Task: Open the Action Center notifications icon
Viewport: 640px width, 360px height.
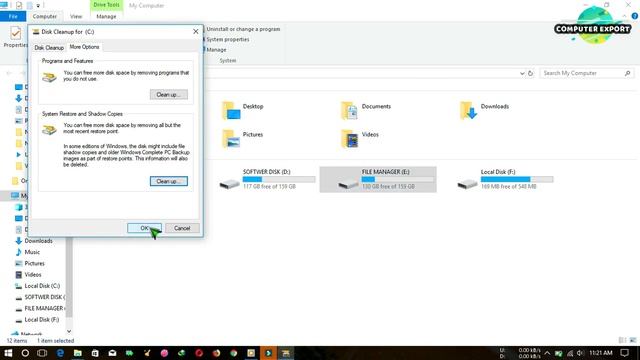Action: coord(624,353)
